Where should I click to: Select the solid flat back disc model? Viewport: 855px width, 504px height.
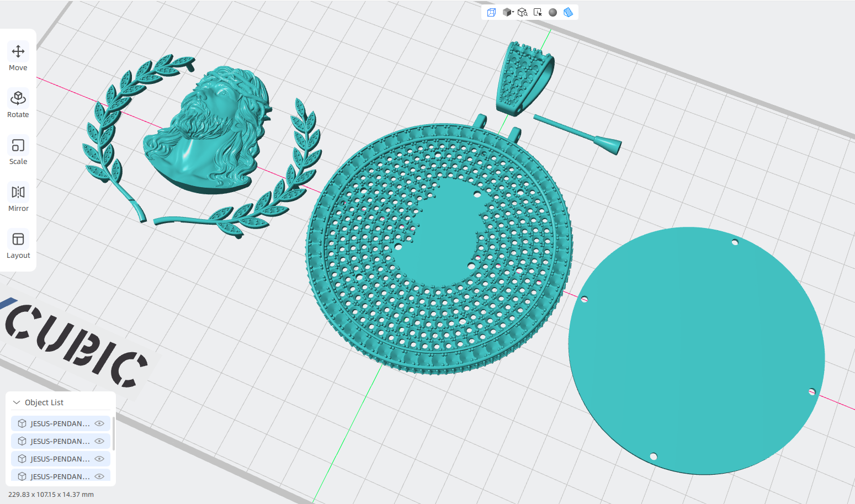click(697, 351)
